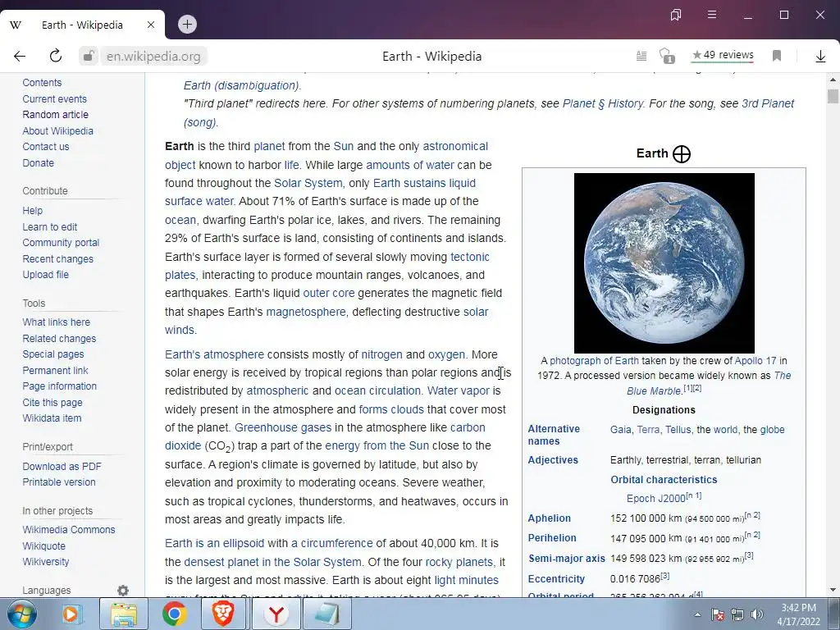Click Contact us sidebar link
840x630 pixels.
pyautogui.click(x=46, y=147)
